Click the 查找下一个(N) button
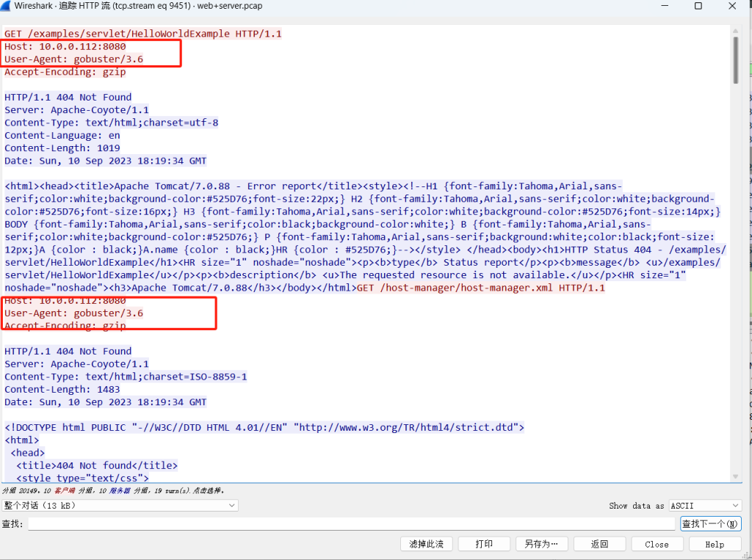The height and width of the screenshot is (560, 752). (x=710, y=523)
